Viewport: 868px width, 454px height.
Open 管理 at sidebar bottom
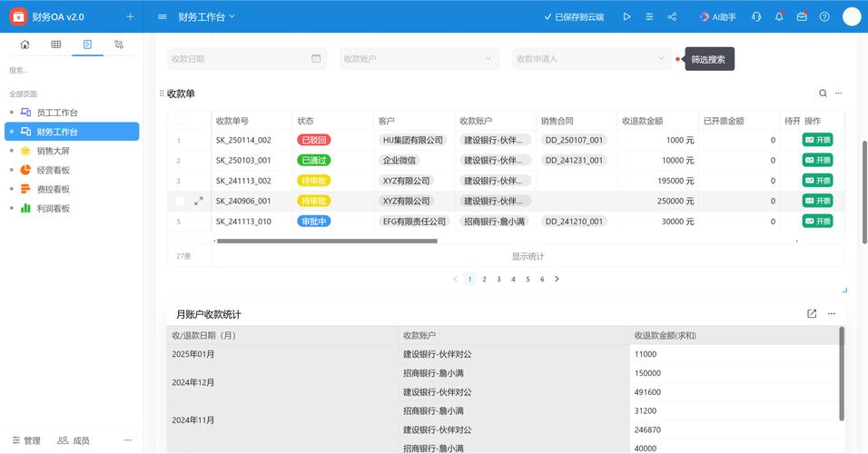(26, 440)
